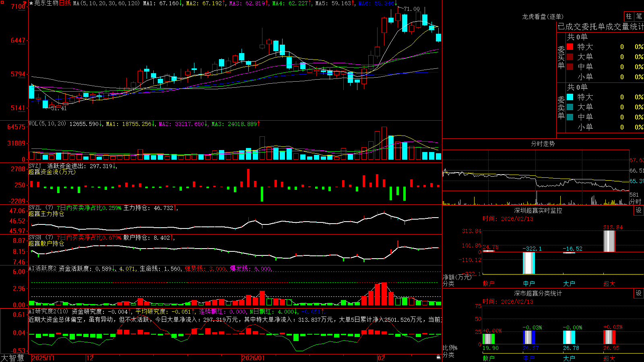This screenshot has width=644, height=362.
Task: Click the 龙虎看盘(逐单) panel title
Action: click(543, 16)
